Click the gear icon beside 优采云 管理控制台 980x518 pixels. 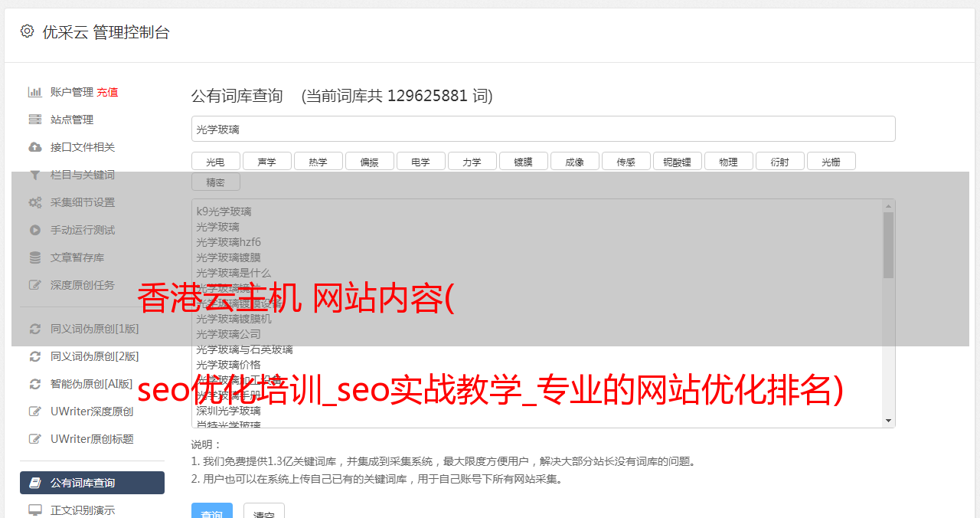point(28,31)
